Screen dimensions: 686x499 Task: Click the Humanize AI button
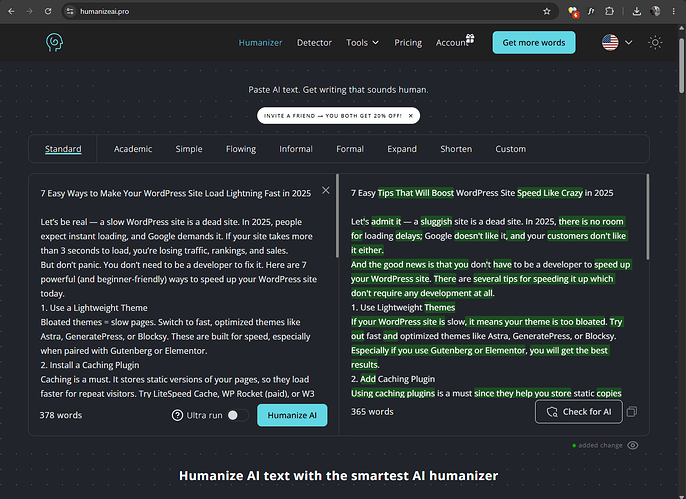coord(292,415)
